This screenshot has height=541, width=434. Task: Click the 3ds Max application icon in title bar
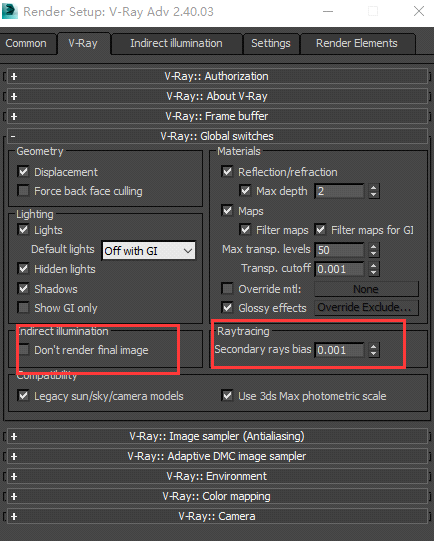coord(10,11)
